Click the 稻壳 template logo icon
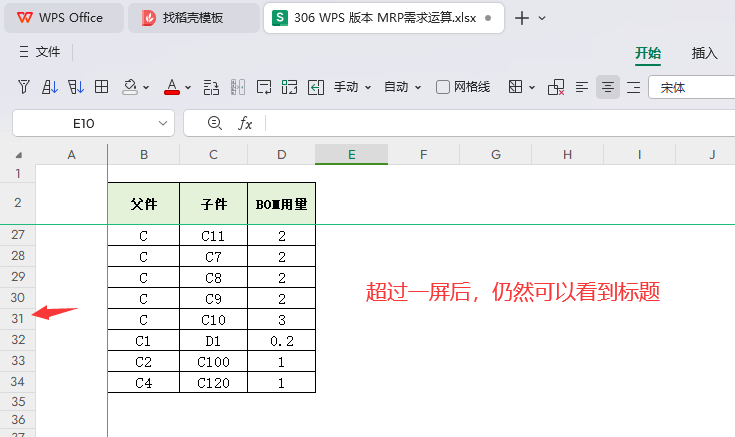 click(149, 18)
